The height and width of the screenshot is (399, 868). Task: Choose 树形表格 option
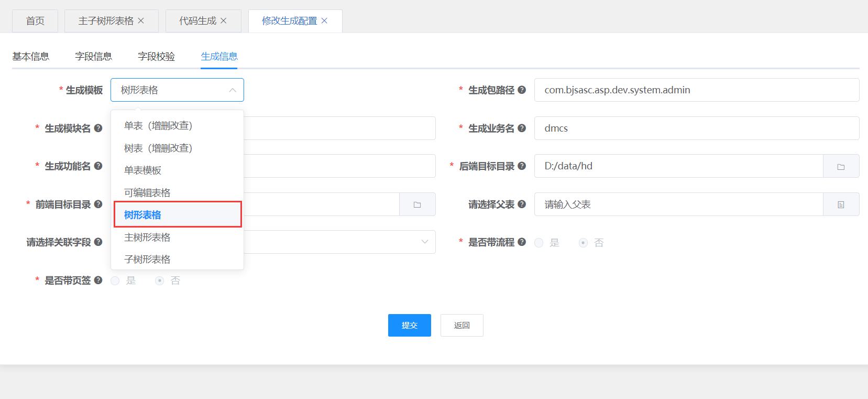click(178, 215)
